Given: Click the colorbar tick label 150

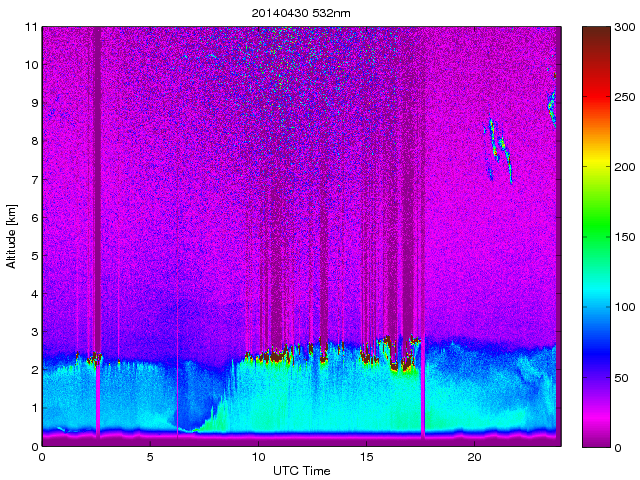Looking at the screenshot, I should [624, 237].
